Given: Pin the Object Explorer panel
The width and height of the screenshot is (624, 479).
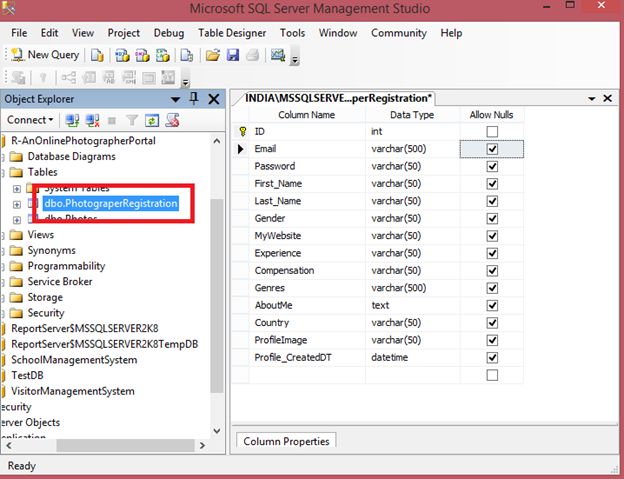Looking at the screenshot, I should [x=194, y=99].
